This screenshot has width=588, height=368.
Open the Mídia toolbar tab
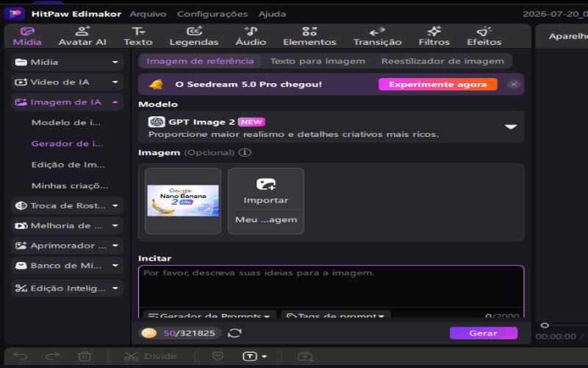point(27,36)
